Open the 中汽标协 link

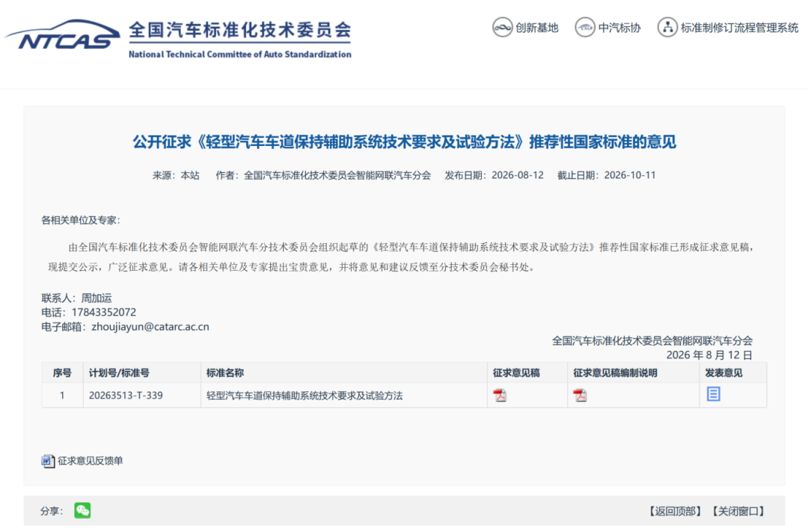point(619,28)
